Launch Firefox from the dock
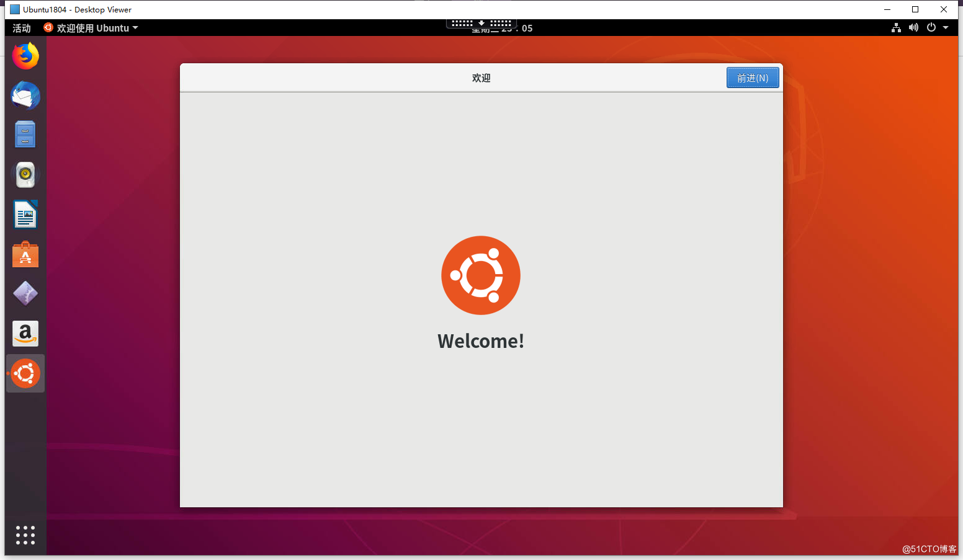Viewport: 963px width, 560px height. click(x=25, y=56)
